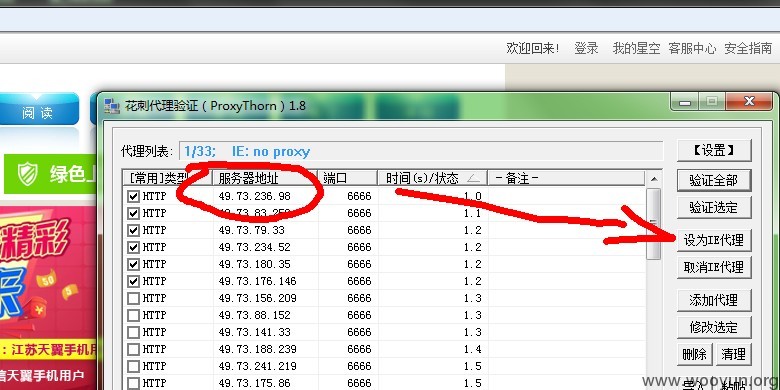Select address 49.73.175.86 in list
Screen dimensions: 780x390
254,383
